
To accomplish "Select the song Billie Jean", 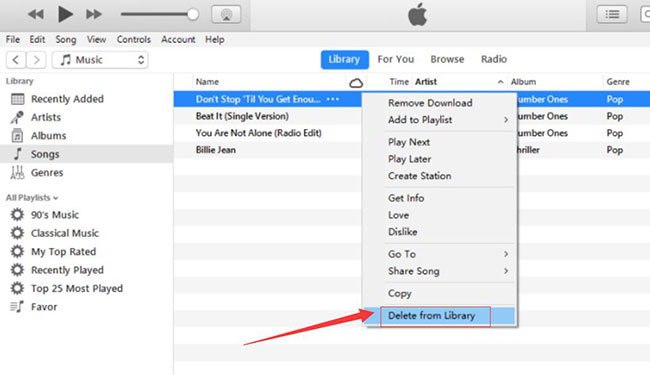I will (216, 150).
